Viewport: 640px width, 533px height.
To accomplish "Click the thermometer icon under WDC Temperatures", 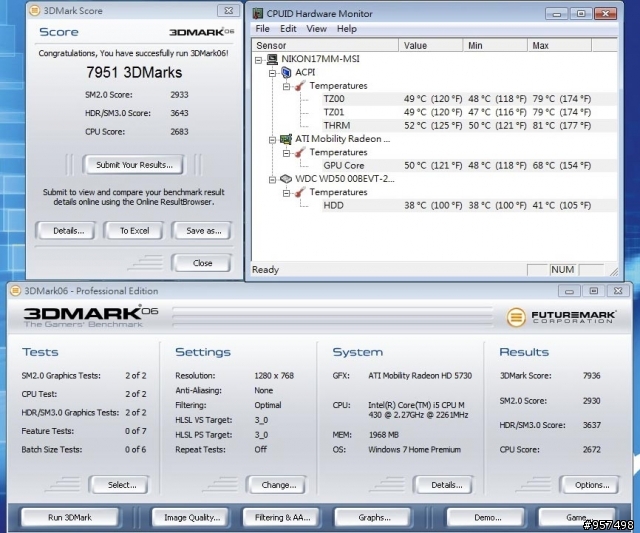I will coord(300,192).
